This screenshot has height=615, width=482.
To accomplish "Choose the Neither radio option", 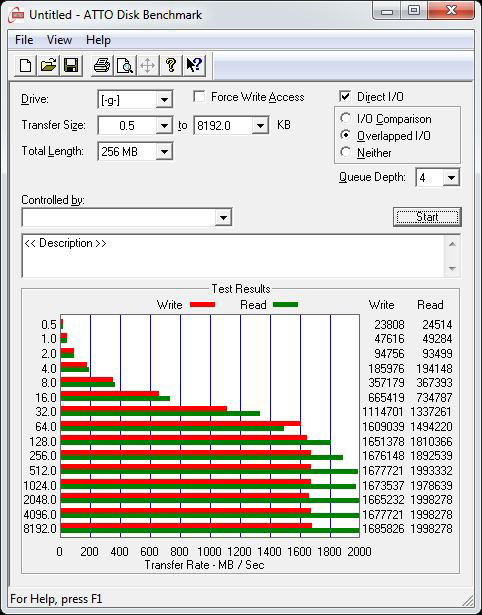I will click(x=346, y=152).
